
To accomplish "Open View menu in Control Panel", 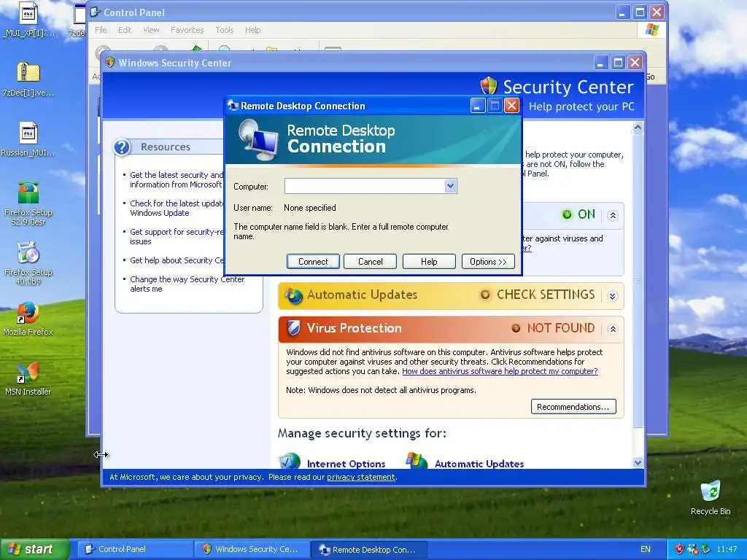I will pyautogui.click(x=151, y=30).
